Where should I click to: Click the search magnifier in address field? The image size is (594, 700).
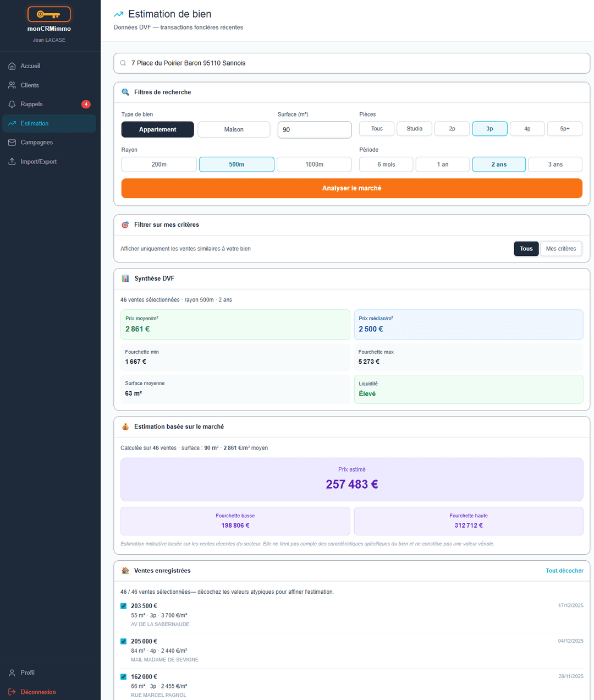point(123,63)
